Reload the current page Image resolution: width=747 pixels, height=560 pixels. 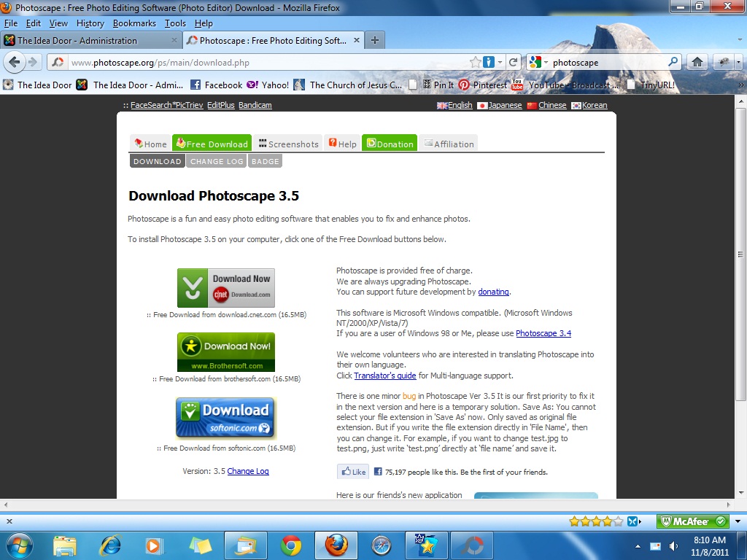click(x=513, y=63)
